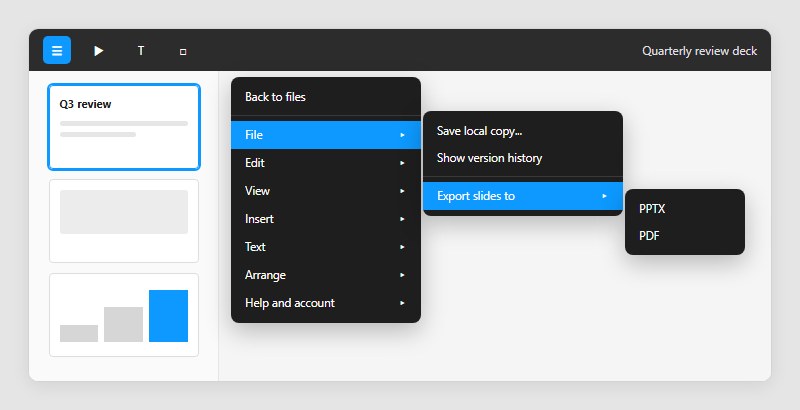The height and width of the screenshot is (410, 800).
Task: Click the arrow beside Arrange
Action: (x=403, y=275)
